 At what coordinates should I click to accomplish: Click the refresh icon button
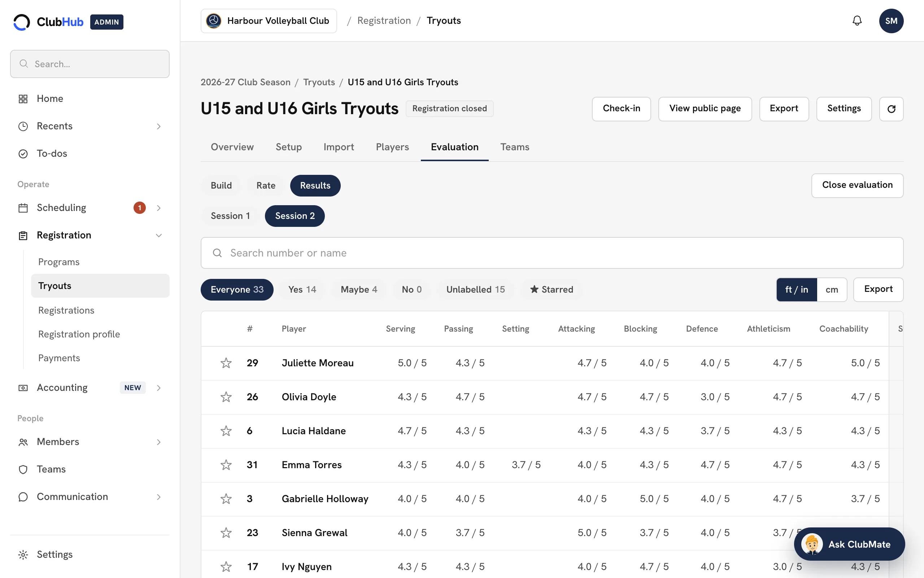pyautogui.click(x=891, y=109)
